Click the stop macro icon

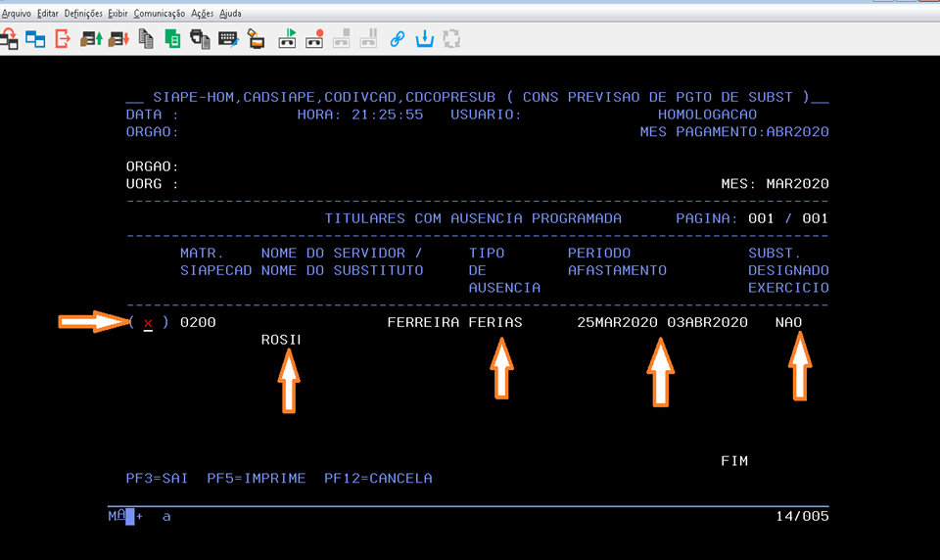[341, 39]
